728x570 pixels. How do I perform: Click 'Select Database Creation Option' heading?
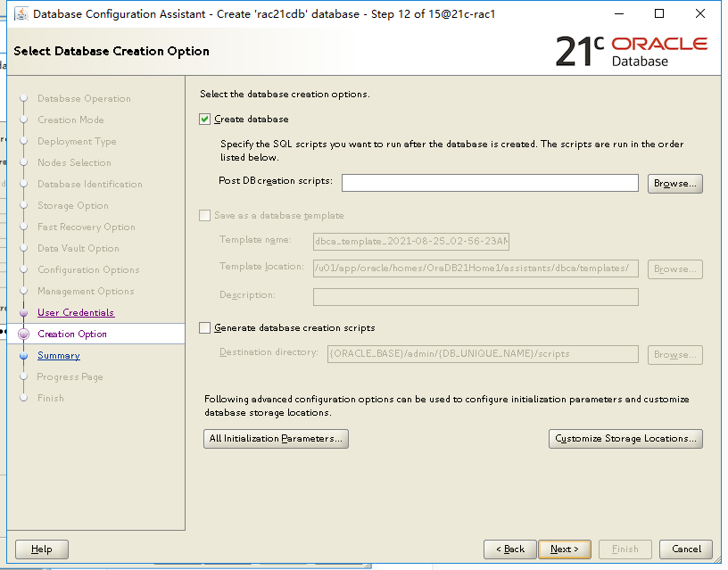click(112, 51)
